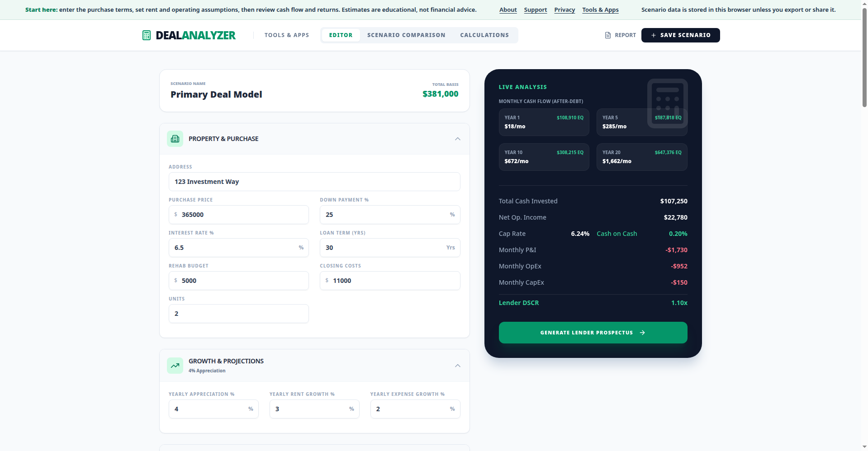Save the current scenario
The width and height of the screenshot is (868, 451).
click(681, 35)
